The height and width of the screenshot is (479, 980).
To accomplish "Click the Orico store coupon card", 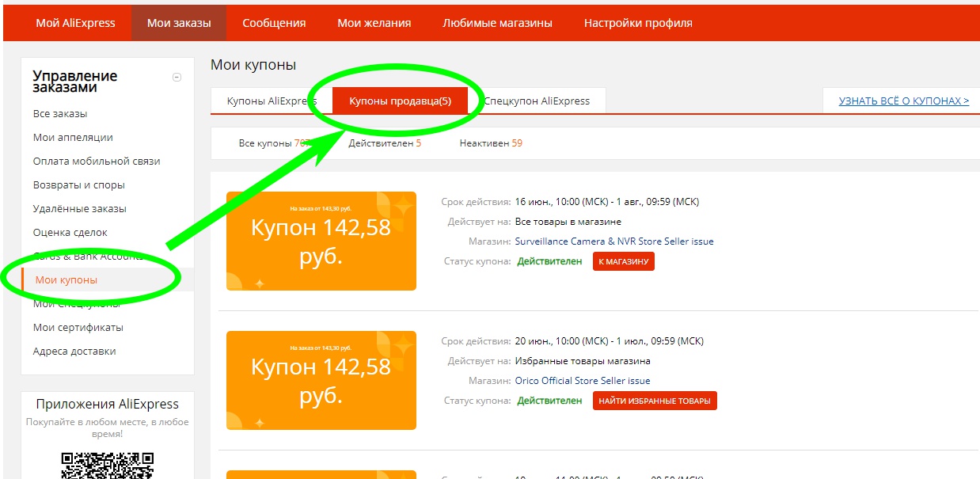I will click(x=321, y=380).
